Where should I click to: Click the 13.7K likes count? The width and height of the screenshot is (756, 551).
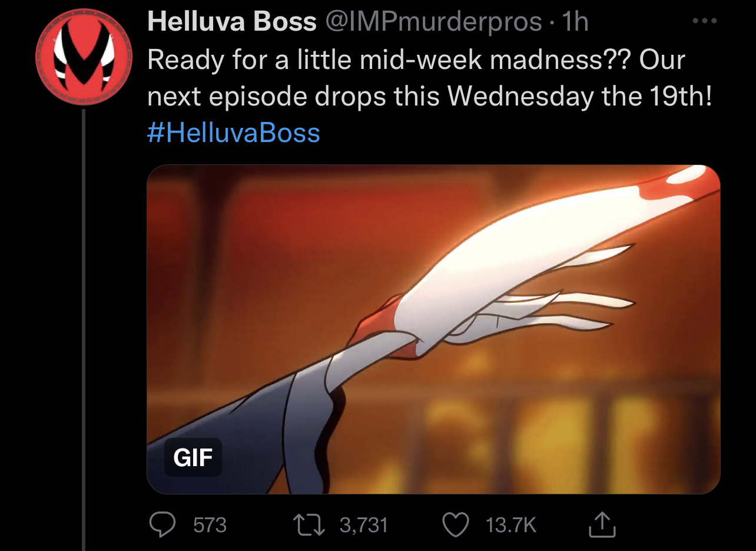tap(511, 524)
